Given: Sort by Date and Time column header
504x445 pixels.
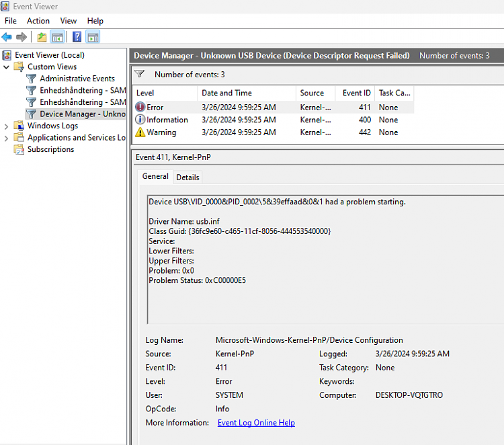Looking at the screenshot, I should 247,93.
